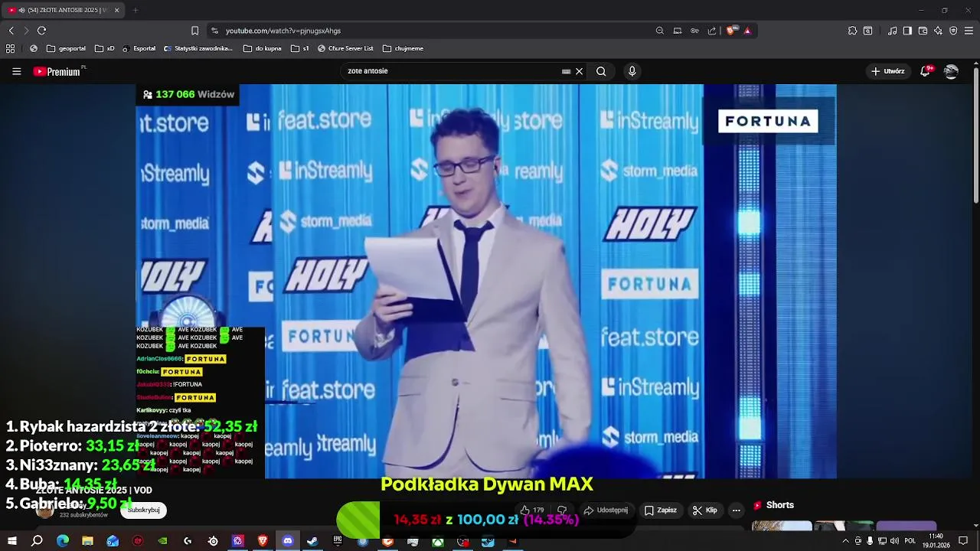The image size is (980, 551).
Task: Start voice search with the microphone icon
Action: (632, 71)
